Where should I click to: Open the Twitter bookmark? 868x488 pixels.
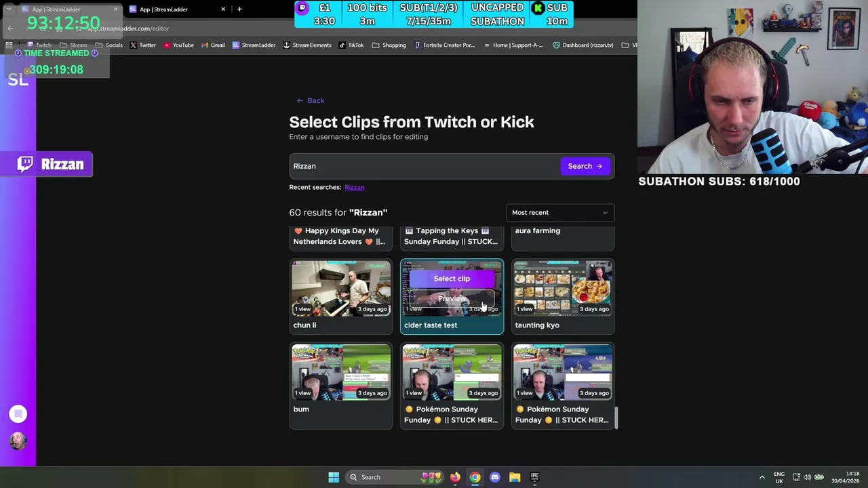pos(142,45)
